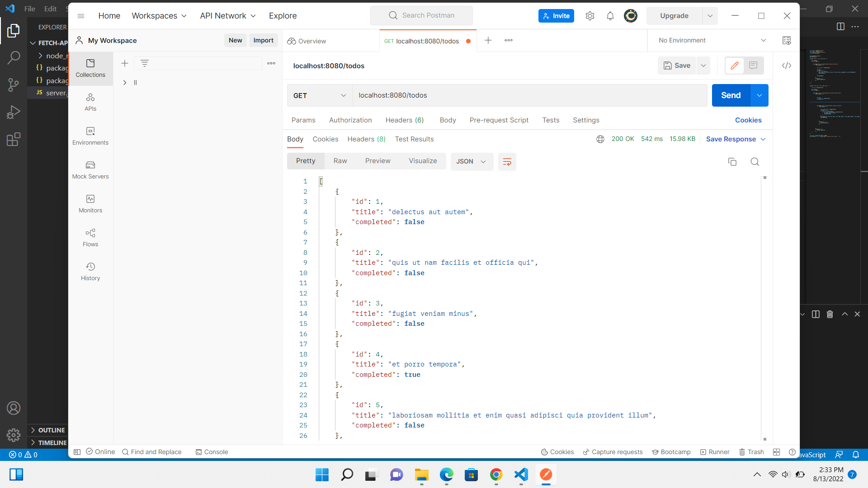
Task: Select the Pretty response view
Action: [306, 161]
